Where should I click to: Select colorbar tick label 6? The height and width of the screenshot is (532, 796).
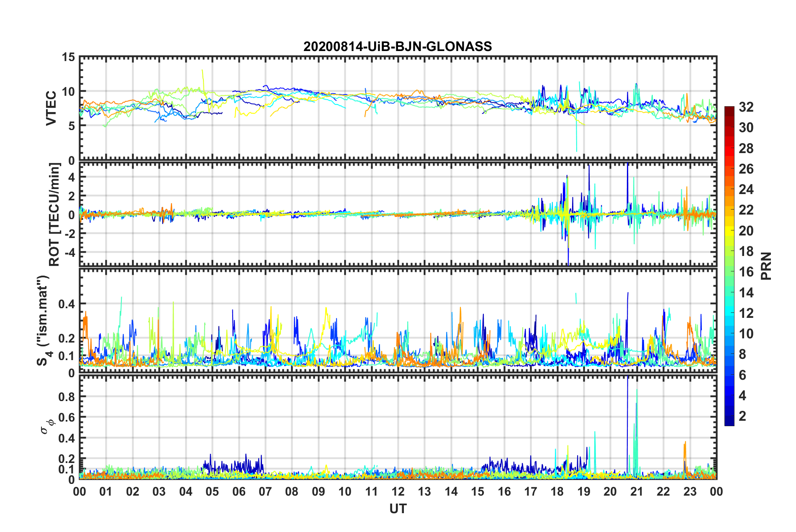pos(742,375)
